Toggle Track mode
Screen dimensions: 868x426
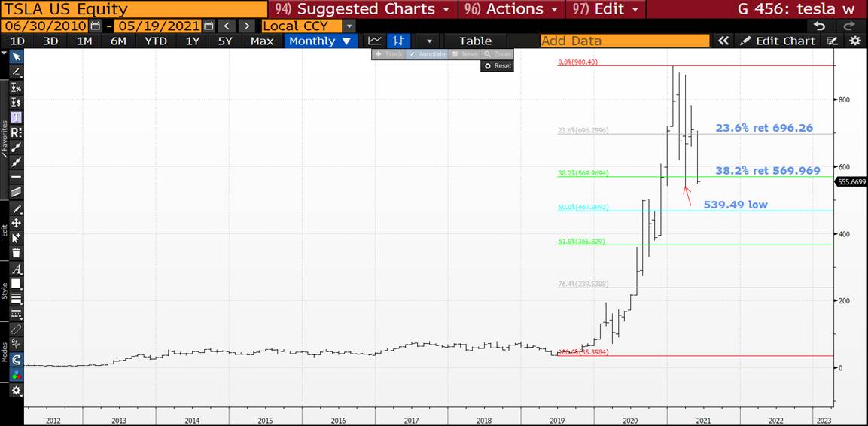coord(389,54)
